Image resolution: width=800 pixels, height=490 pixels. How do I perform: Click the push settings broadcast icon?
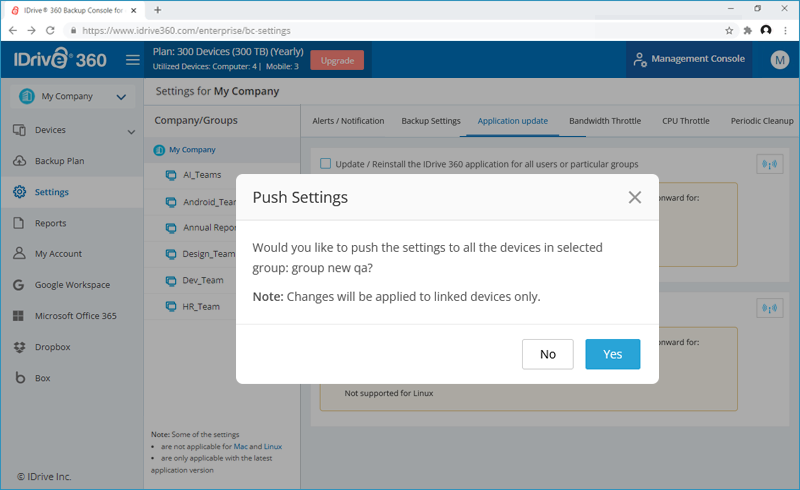pos(770,165)
